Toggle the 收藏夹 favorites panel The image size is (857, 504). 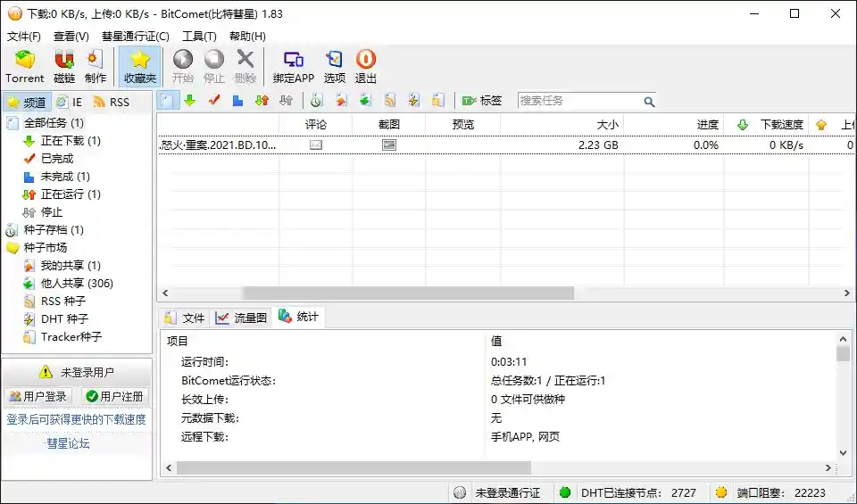[x=140, y=67]
